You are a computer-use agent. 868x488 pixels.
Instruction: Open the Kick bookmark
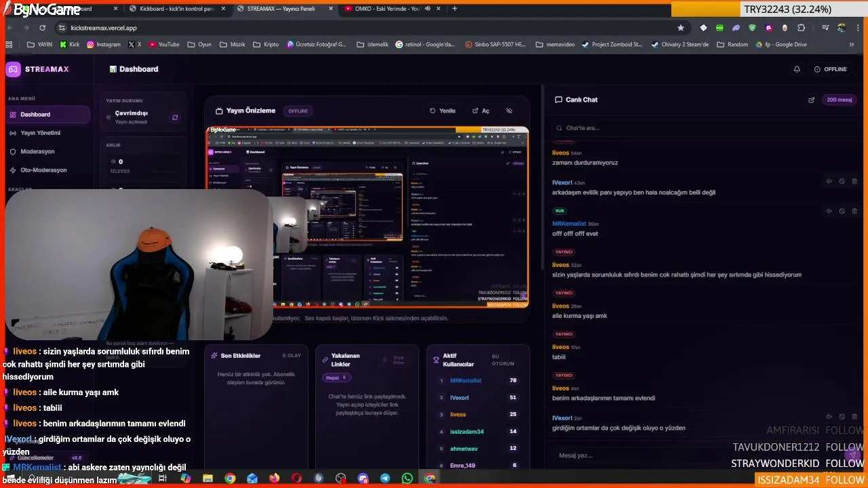pos(70,45)
